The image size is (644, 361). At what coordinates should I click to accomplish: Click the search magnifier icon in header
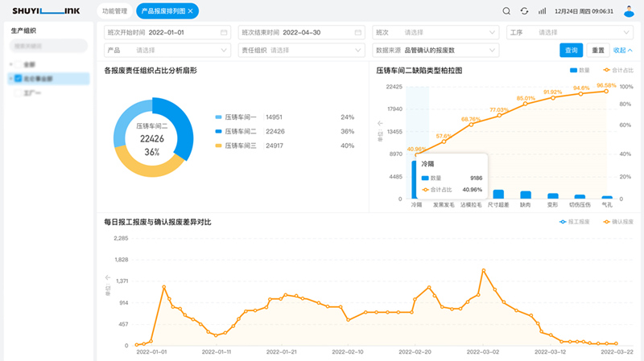(x=506, y=11)
